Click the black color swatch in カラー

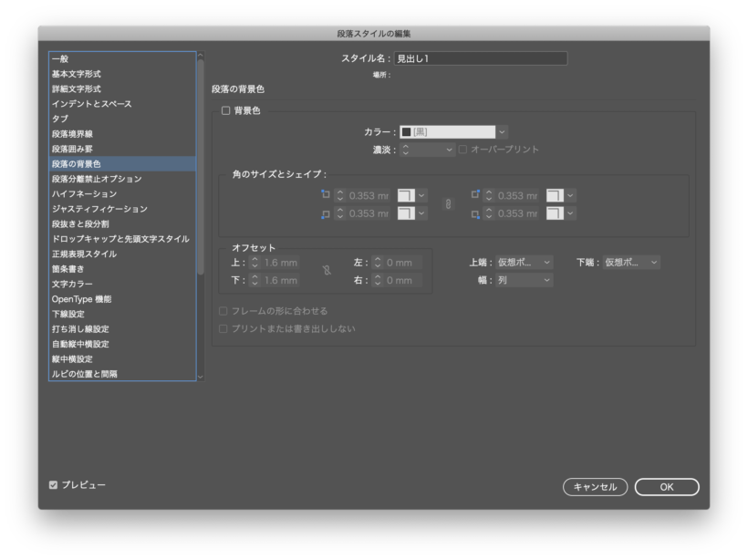click(407, 132)
